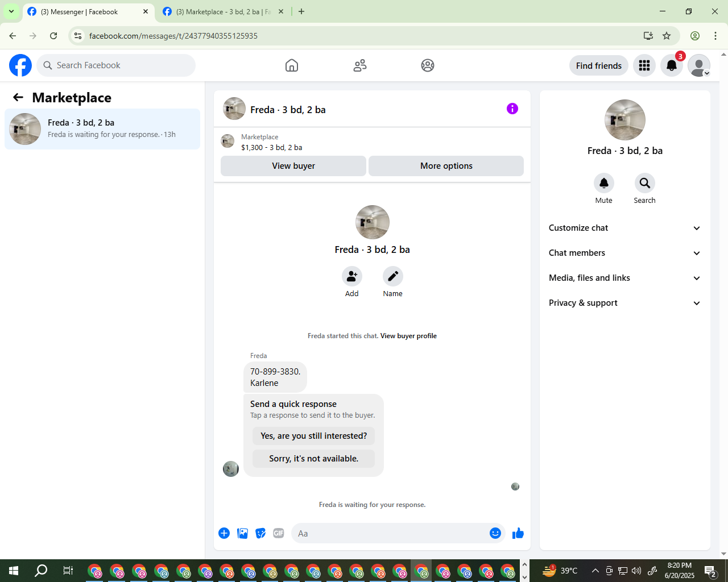Viewport: 728px width, 582px height.
Task: Mute the conversation with the bell icon
Action: tap(604, 183)
